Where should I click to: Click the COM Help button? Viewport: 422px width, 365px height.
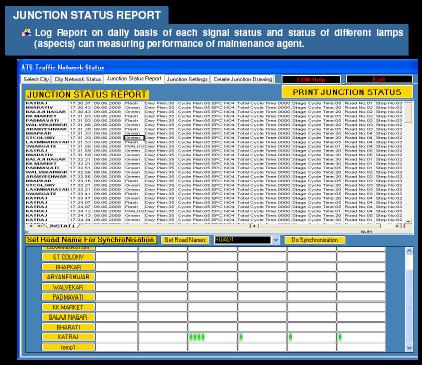click(x=311, y=79)
